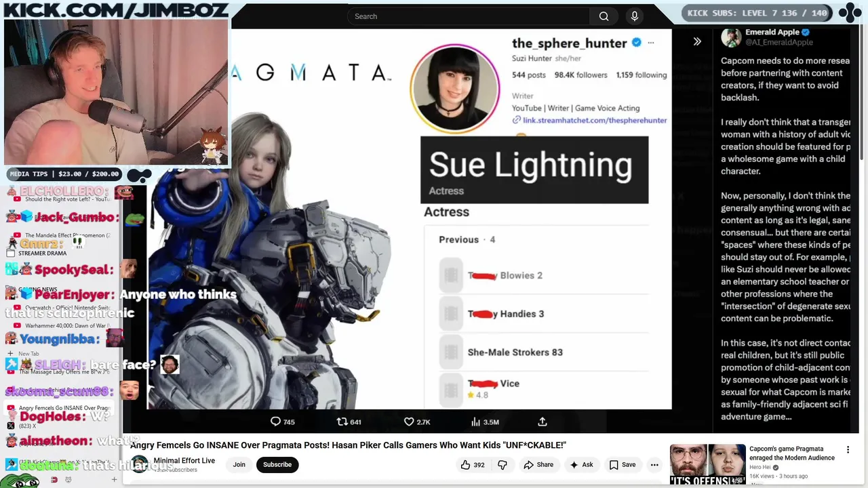Click the_sphere_hunter profile picture
This screenshot has width=868, height=488.
tap(455, 89)
